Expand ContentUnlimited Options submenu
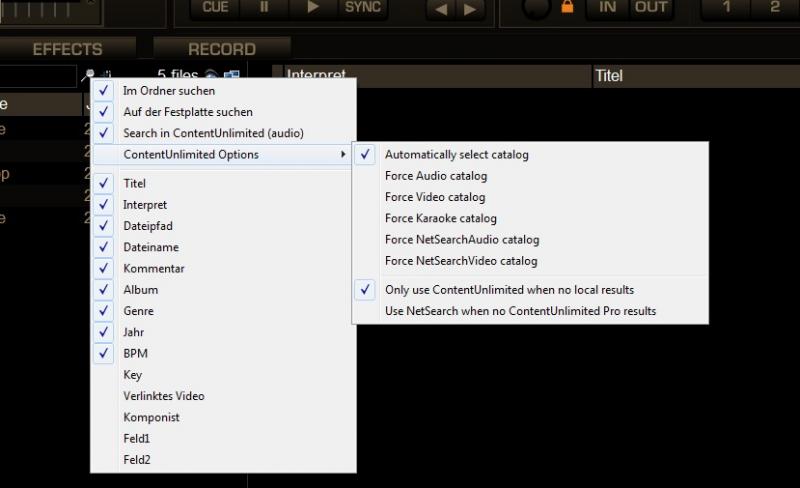 (223, 155)
